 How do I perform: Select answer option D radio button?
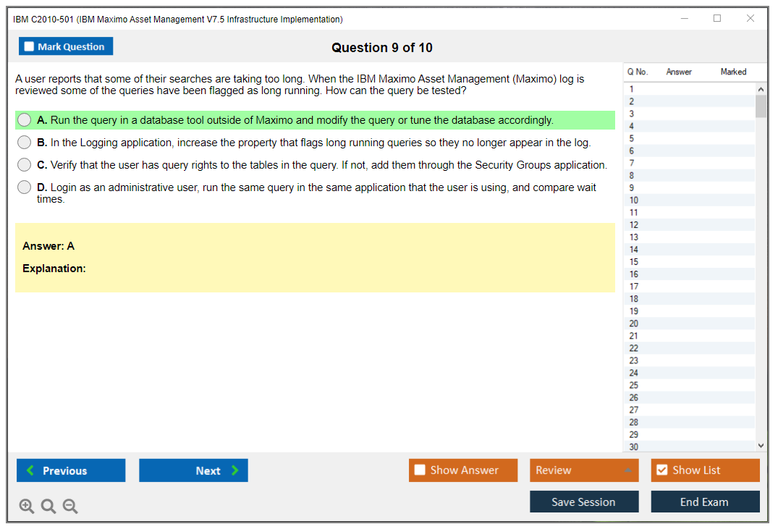25,187
